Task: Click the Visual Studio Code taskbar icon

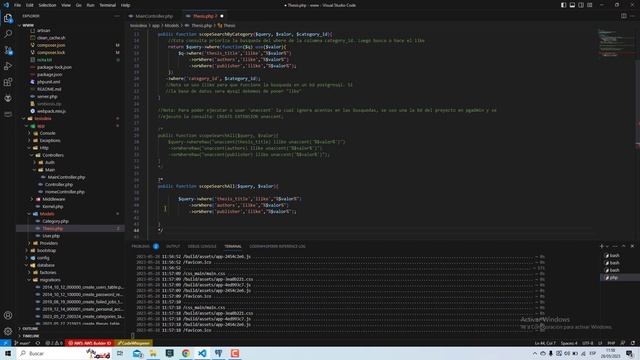Action: (202, 353)
